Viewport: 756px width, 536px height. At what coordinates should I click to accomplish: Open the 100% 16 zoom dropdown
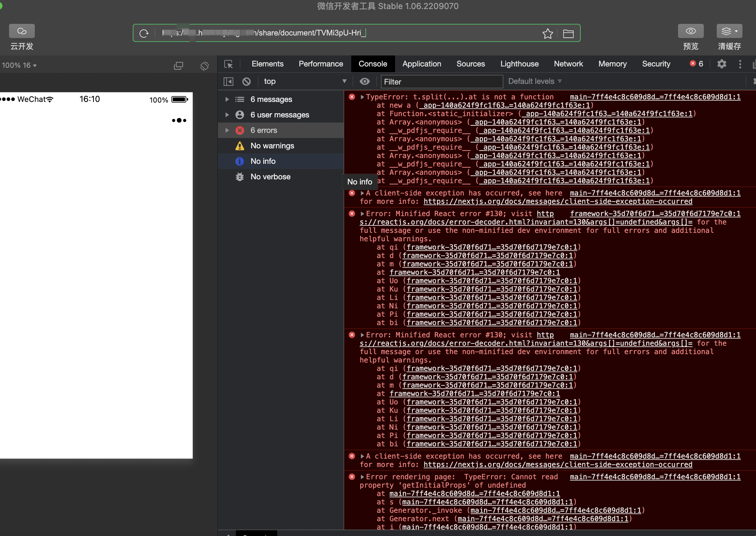19,65
